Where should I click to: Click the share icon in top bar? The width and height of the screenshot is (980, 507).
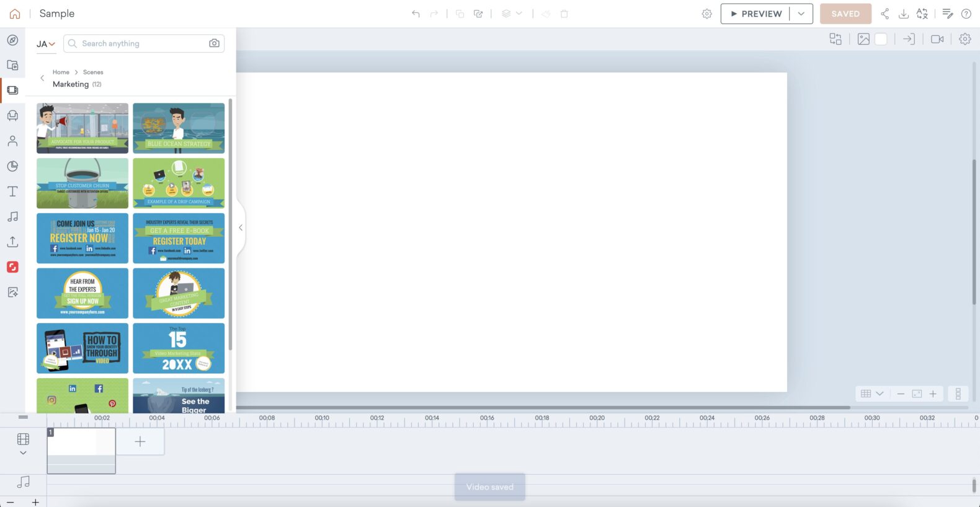[x=884, y=14]
